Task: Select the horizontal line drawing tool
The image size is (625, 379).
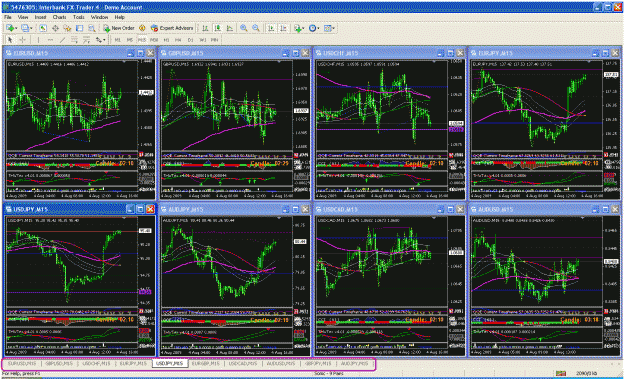Action: [50, 40]
